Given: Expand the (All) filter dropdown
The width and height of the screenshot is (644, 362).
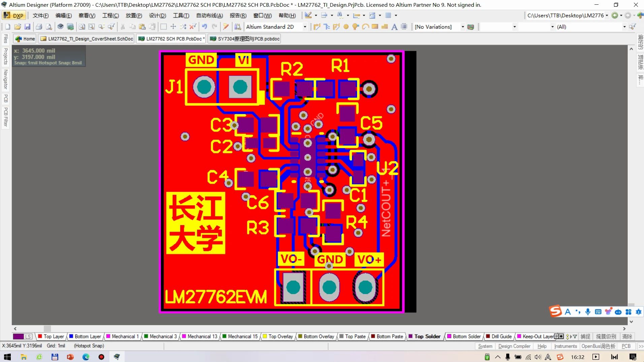Looking at the screenshot, I should [x=624, y=27].
